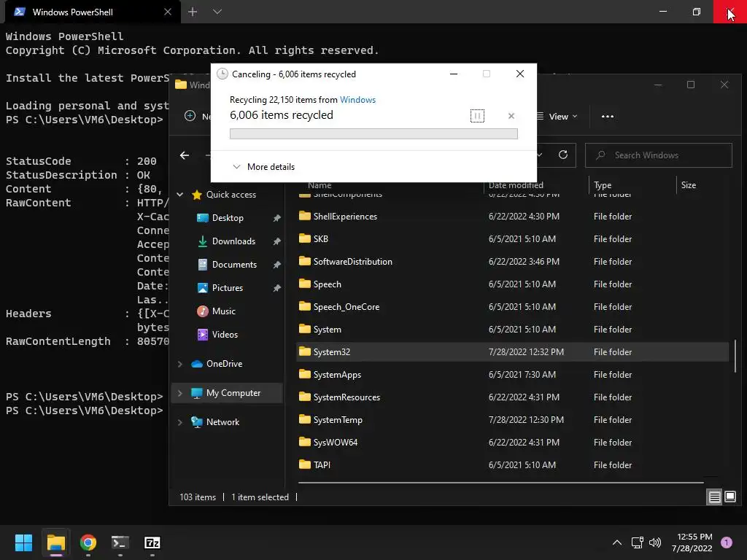747x560 pixels.
Task: Open the network status tray icon
Action: 637,542
